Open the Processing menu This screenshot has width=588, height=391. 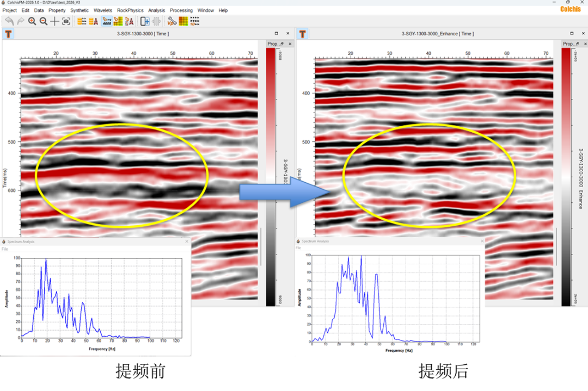pyautogui.click(x=181, y=10)
